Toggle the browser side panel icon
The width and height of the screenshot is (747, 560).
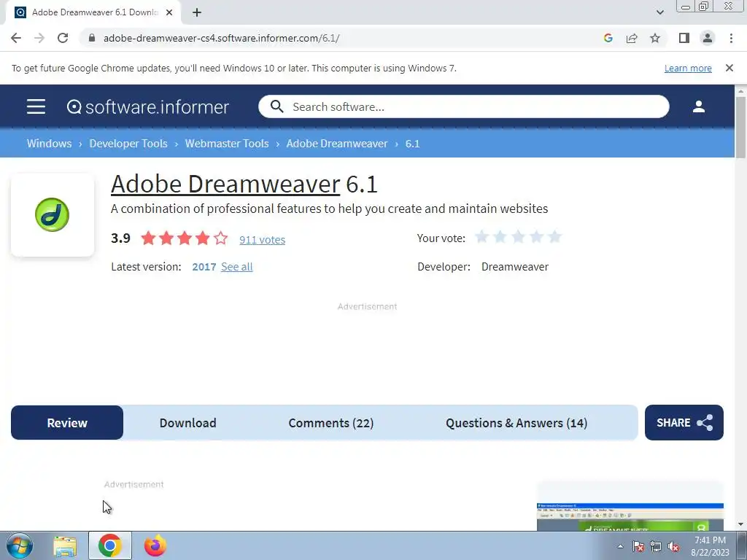[684, 38]
